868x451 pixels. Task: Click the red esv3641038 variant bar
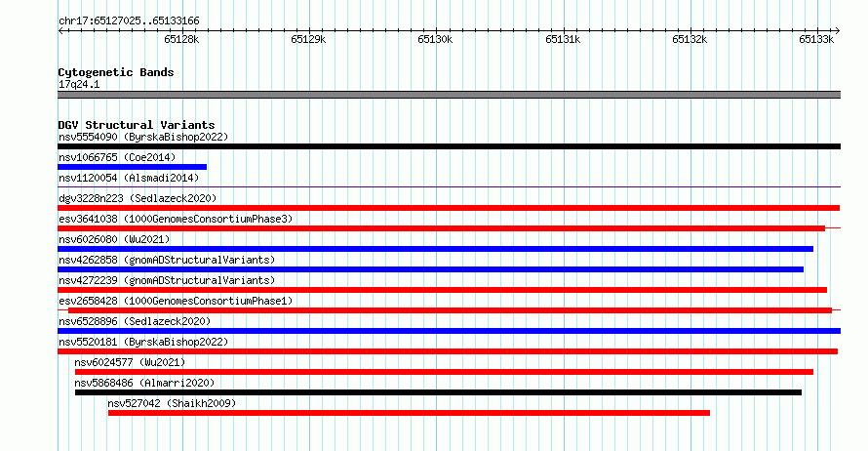(441, 228)
